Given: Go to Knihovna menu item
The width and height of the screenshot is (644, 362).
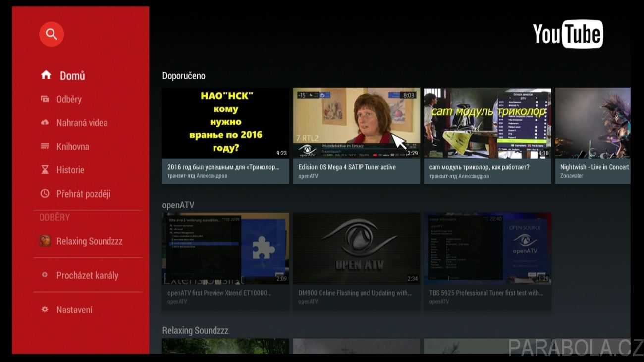Looking at the screenshot, I should coord(73,147).
